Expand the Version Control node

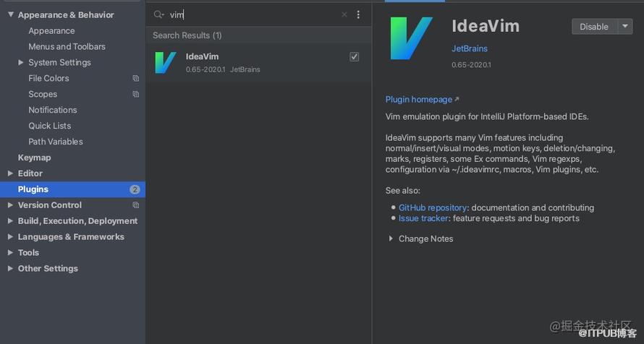(x=10, y=205)
